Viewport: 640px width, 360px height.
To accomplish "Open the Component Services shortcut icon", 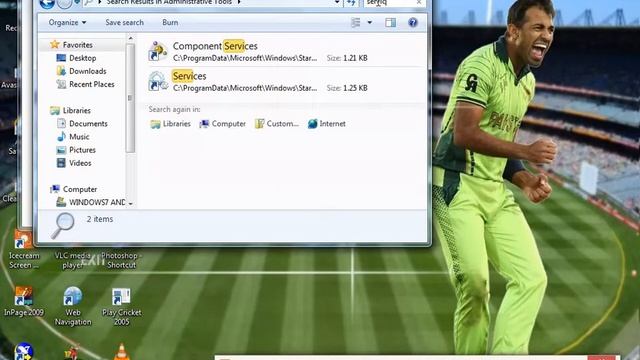I will click(158, 51).
